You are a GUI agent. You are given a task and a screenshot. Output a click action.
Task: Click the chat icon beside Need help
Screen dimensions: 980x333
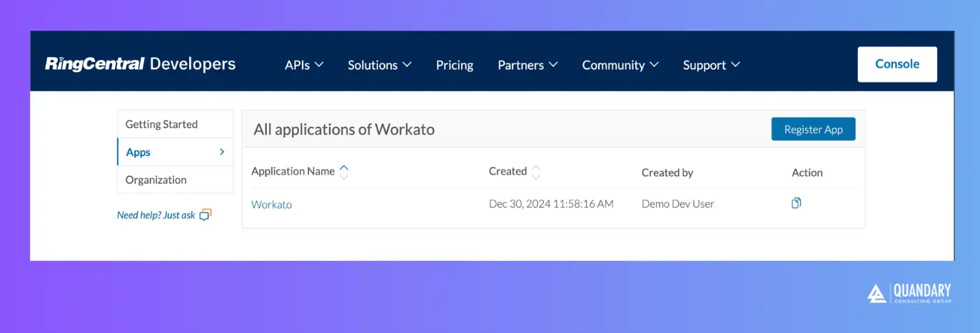click(206, 215)
